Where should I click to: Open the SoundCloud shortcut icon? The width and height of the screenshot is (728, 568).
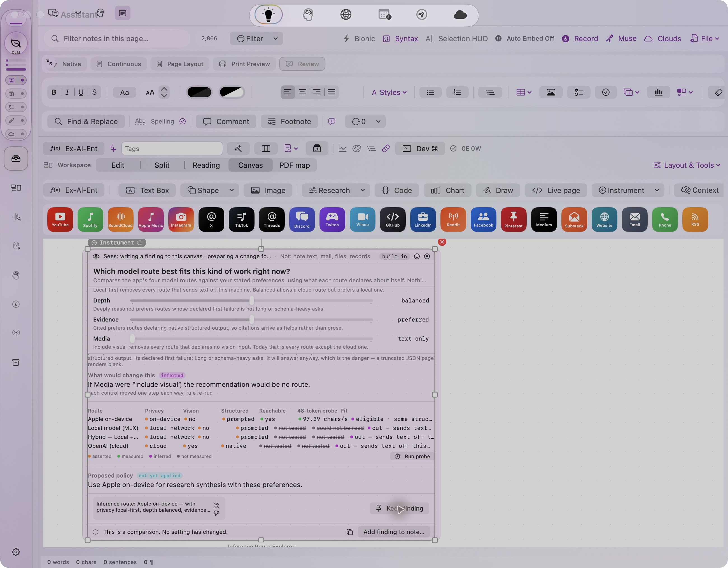[120, 219]
